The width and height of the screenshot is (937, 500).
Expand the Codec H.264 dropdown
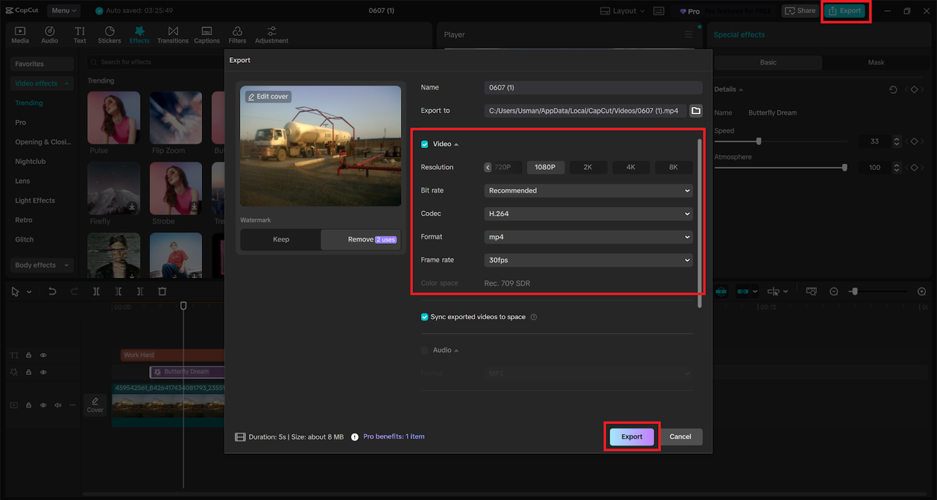click(588, 214)
